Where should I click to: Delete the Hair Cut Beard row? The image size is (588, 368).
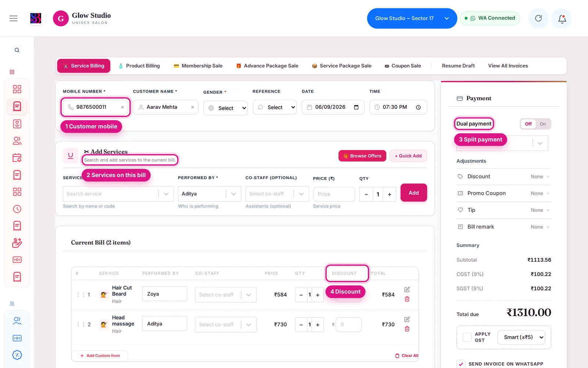[x=407, y=299]
